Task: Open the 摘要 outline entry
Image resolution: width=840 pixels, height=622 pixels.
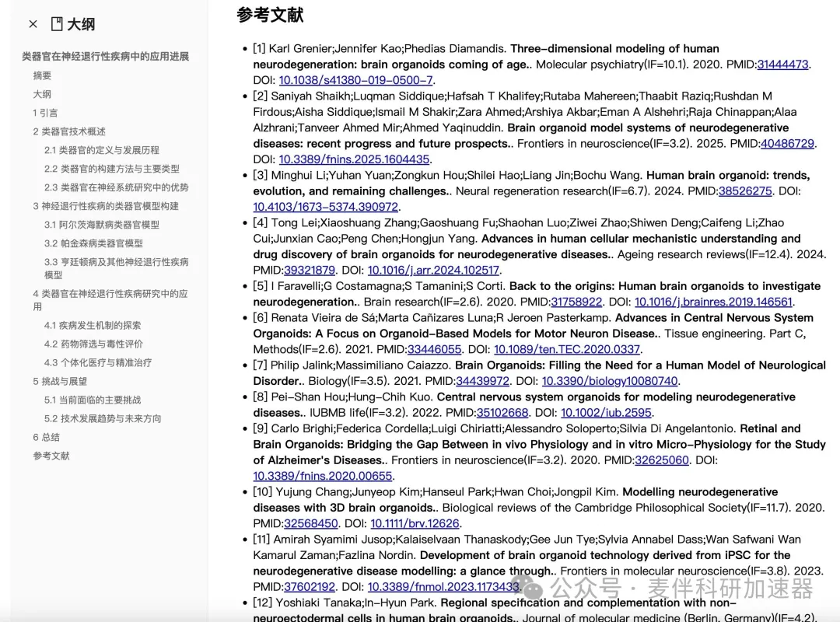Action: (42, 75)
